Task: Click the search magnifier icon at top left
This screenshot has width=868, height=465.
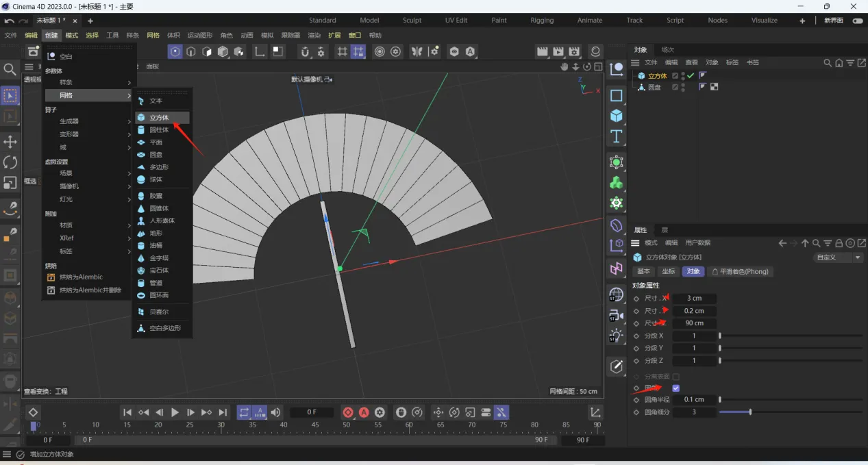Action: click(10, 69)
